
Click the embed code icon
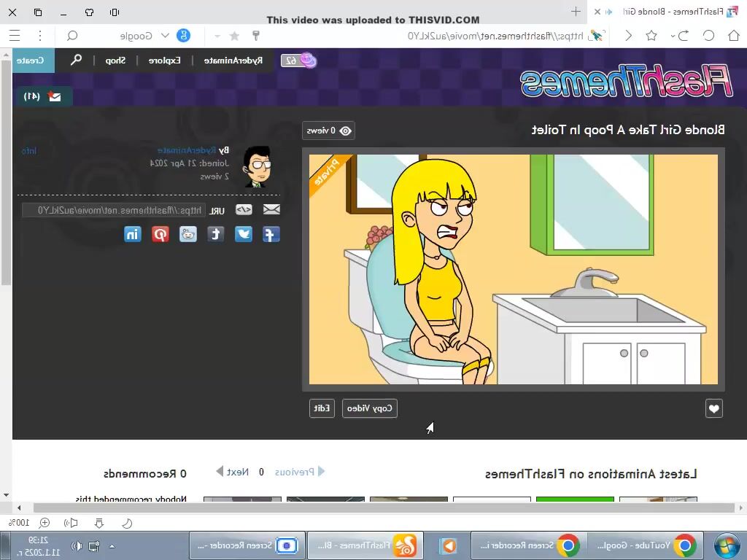pos(244,209)
